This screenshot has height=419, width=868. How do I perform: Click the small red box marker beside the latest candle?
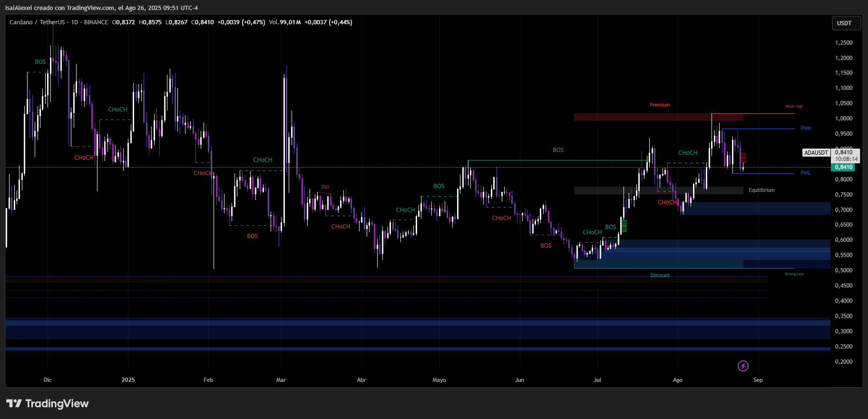coord(743,158)
